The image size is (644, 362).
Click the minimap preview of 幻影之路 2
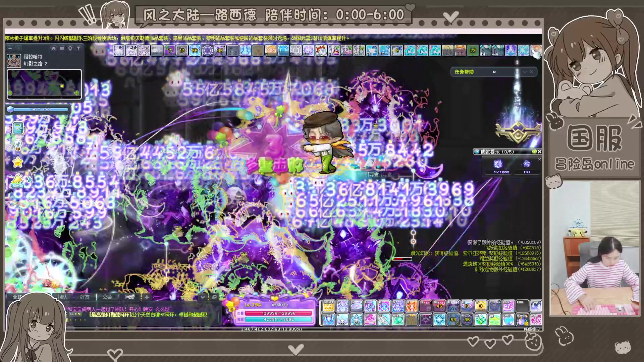pos(44,84)
